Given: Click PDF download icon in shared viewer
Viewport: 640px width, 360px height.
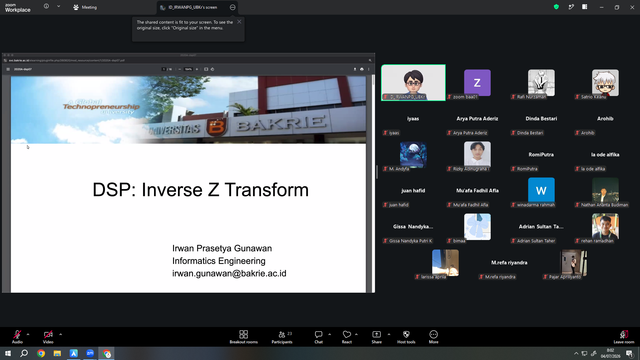Looking at the screenshot, I should (x=355, y=69).
